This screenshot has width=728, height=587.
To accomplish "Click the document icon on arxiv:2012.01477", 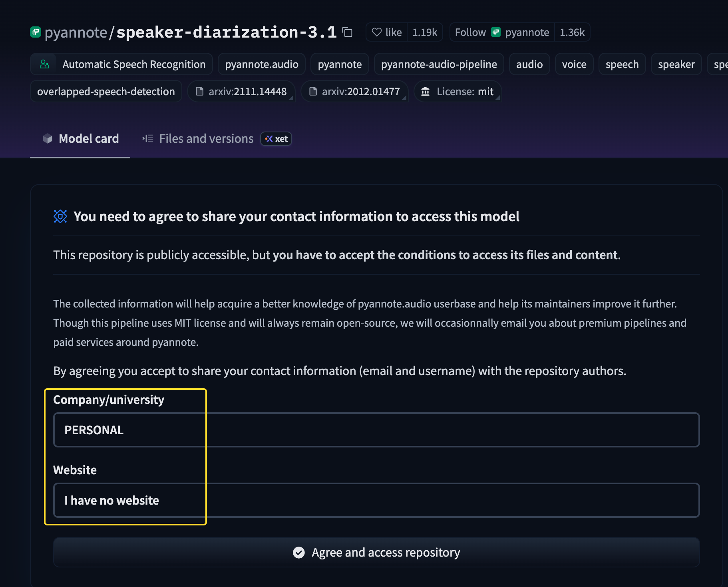I will tap(313, 92).
